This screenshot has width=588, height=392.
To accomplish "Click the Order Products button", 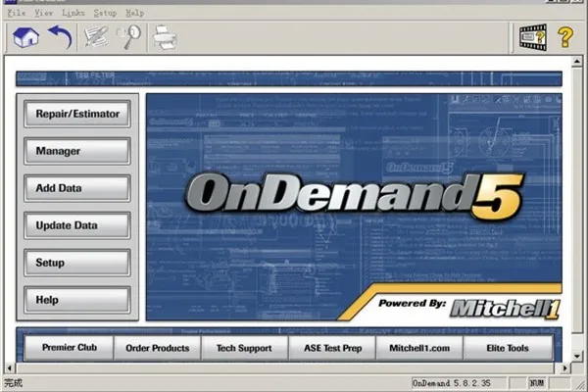I will pyautogui.click(x=158, y=348).
